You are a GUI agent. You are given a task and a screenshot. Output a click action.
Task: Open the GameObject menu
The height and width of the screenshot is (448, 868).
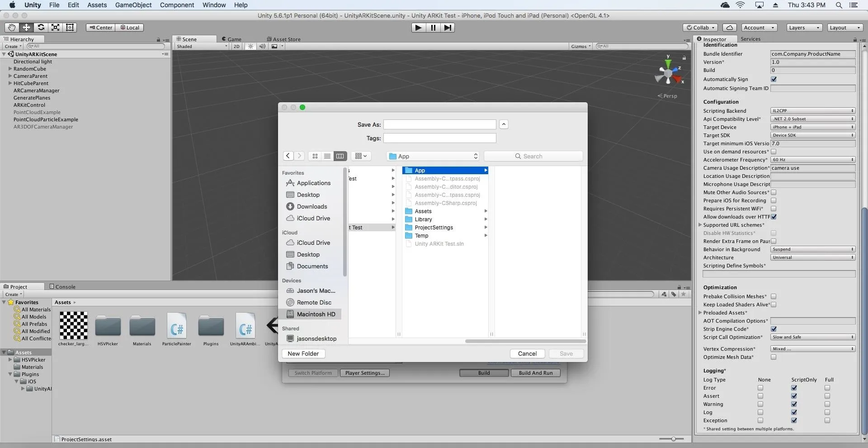(x=133, y=5)
